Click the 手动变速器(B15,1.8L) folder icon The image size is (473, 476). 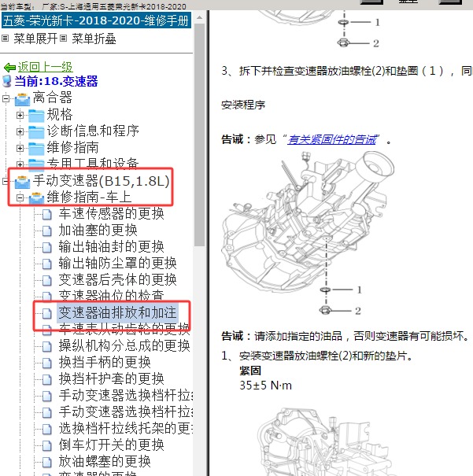pyautogui.click(x=23, y=182)
